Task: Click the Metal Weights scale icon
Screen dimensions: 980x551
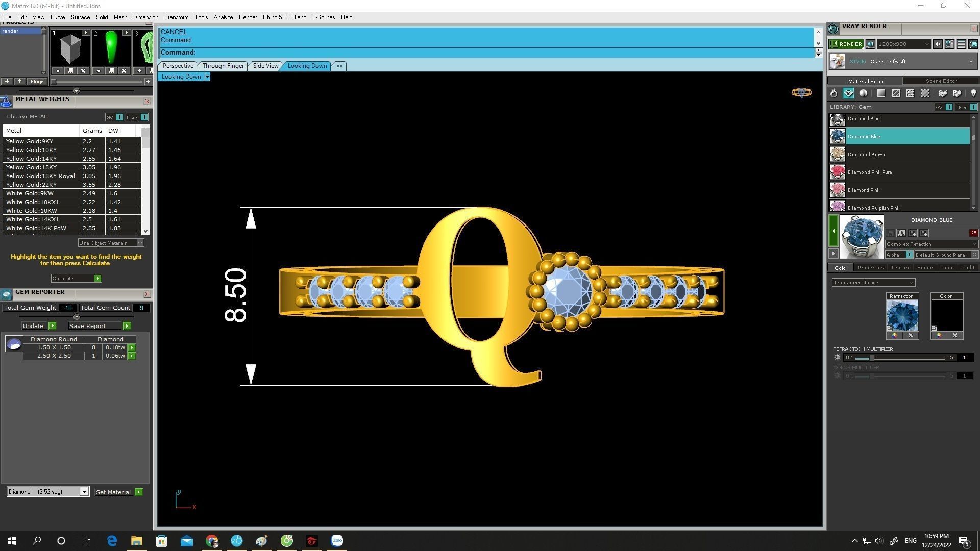Action: coord(6,102)
